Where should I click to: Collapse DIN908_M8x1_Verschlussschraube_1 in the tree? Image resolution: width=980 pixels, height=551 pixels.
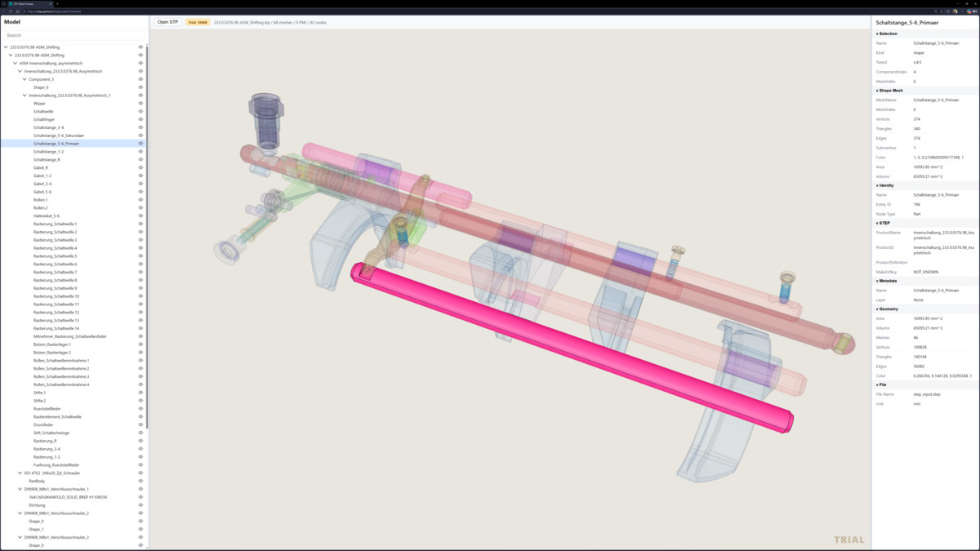pyautogui.click(x=20, y=489)
